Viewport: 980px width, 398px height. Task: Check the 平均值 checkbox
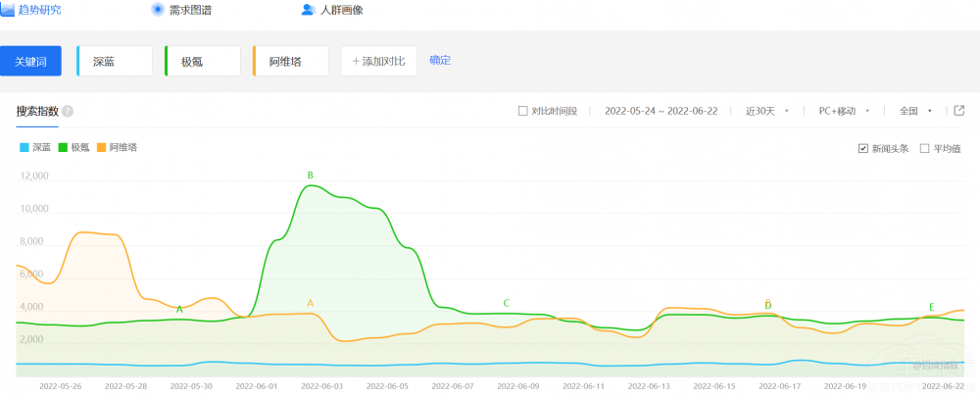click(x=924, y=149)
